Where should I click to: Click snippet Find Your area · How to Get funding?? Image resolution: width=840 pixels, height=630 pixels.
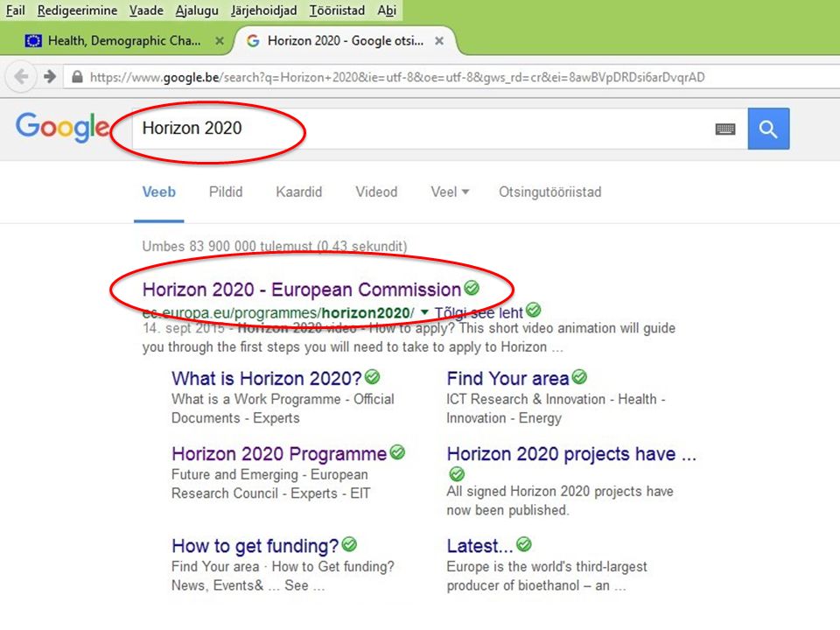click(283, 566)
